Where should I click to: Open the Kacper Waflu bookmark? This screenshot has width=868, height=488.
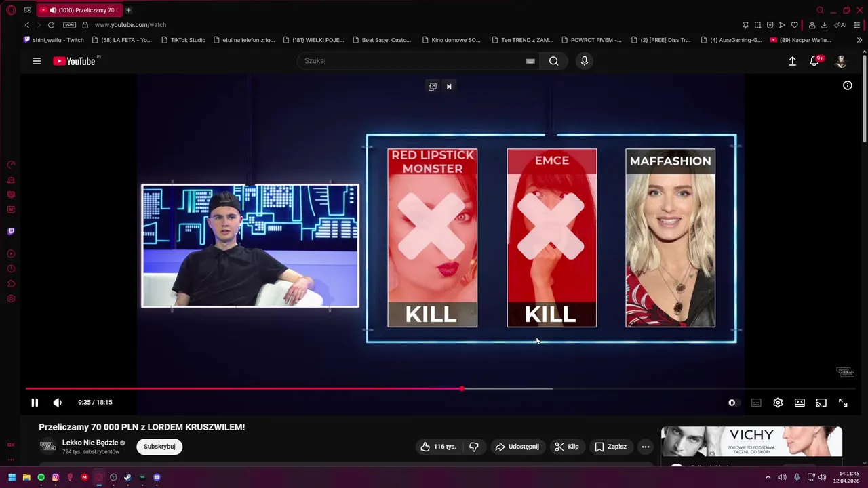click(800, 40)
